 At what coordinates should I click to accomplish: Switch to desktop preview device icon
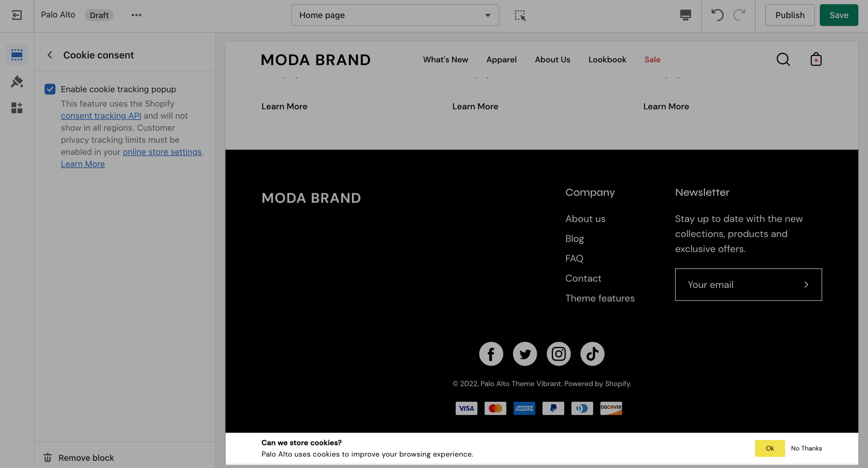[x=685, y=15]
